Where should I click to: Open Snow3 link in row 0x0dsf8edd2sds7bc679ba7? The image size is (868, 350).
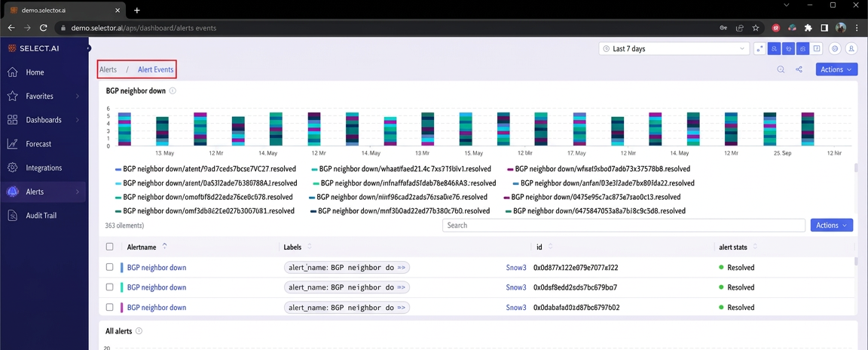(x=516, y=287)
